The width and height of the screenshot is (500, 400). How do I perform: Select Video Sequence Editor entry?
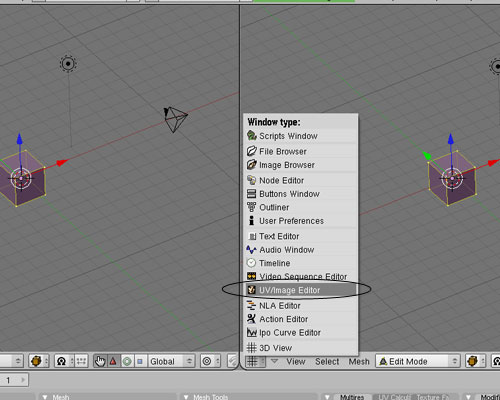pyautogui.click(x=301, y=277)
